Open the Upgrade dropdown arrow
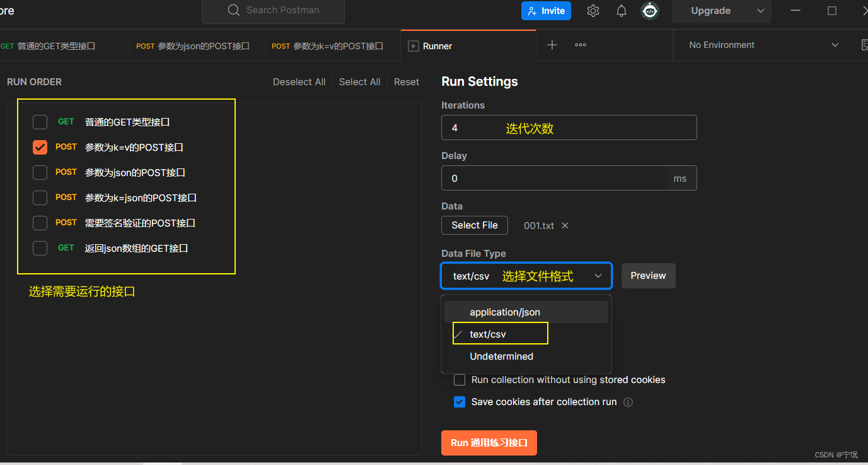The width and height of the screenshot is (868, 465). [760, 11]
